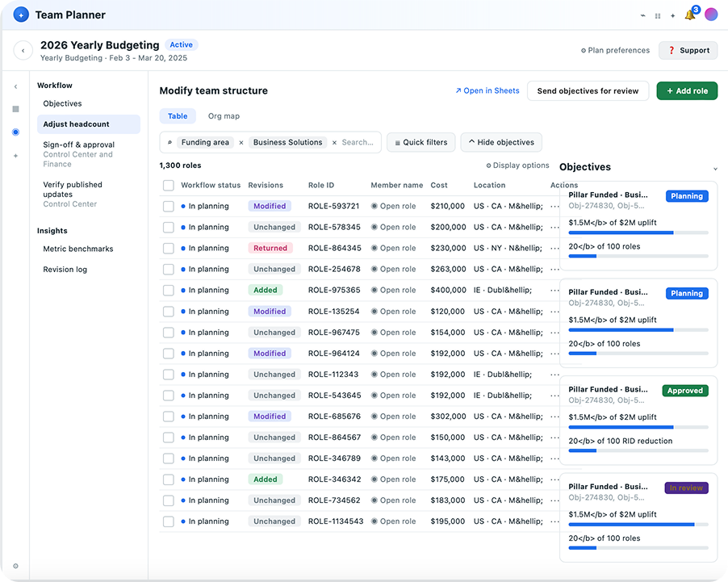The image size is (728, 582).
Task: Click the Team Planner logo icon
Action: point(21,15)
